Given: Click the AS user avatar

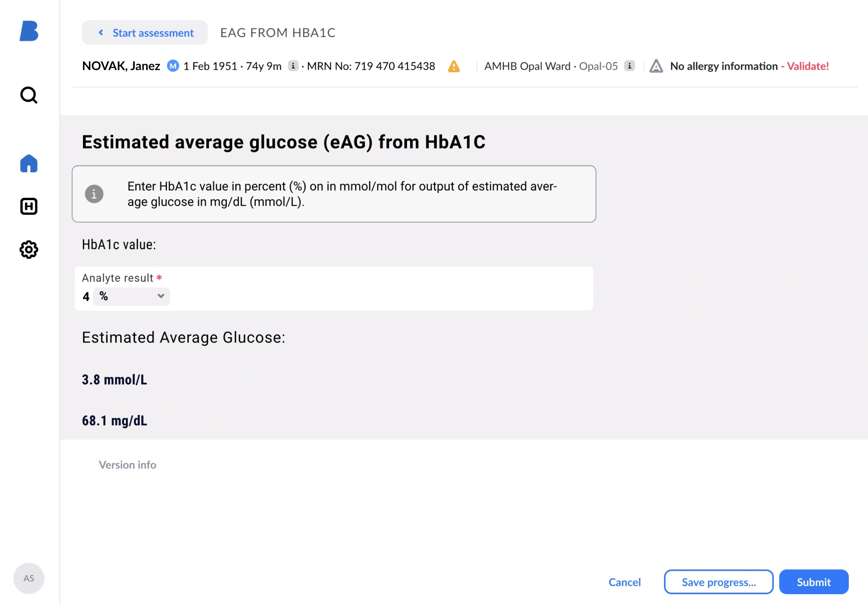Looking at the screenshot, I should [29, 578].
